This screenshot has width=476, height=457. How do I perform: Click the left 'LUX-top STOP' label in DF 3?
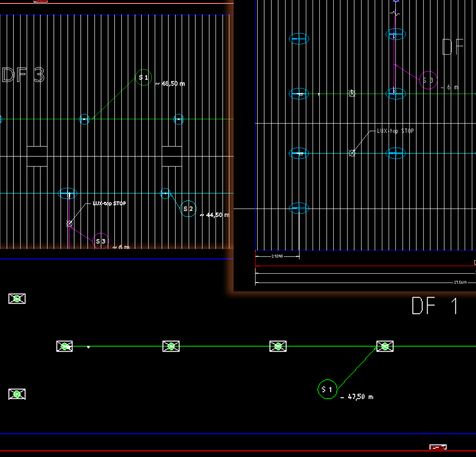(109, 203)
